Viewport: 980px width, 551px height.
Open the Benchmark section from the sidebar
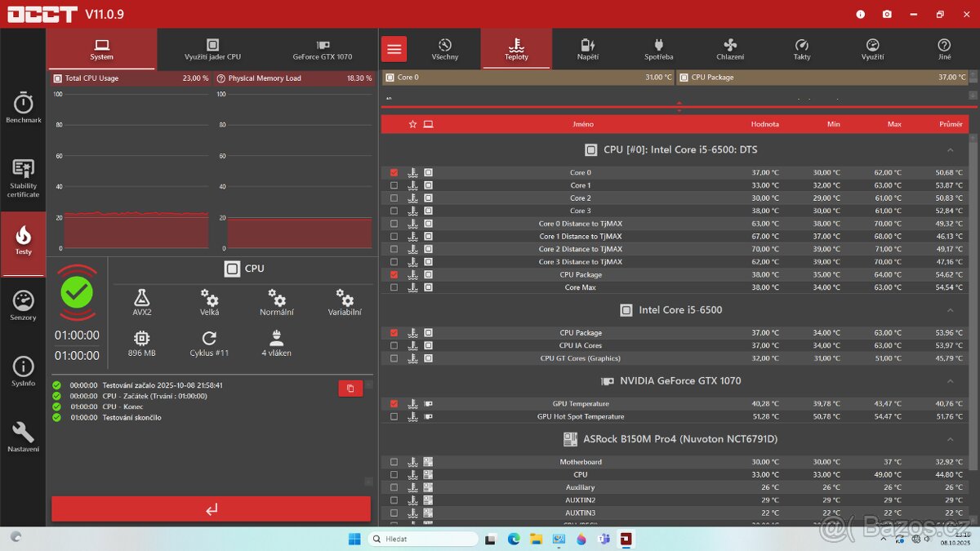23,106
